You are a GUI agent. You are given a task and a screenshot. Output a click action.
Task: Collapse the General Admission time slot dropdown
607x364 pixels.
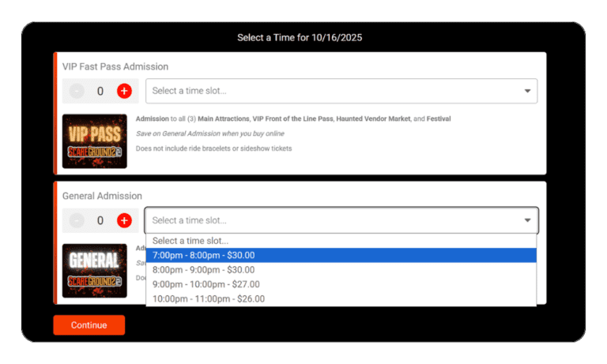pyautogui.click(x=332, y=220)
